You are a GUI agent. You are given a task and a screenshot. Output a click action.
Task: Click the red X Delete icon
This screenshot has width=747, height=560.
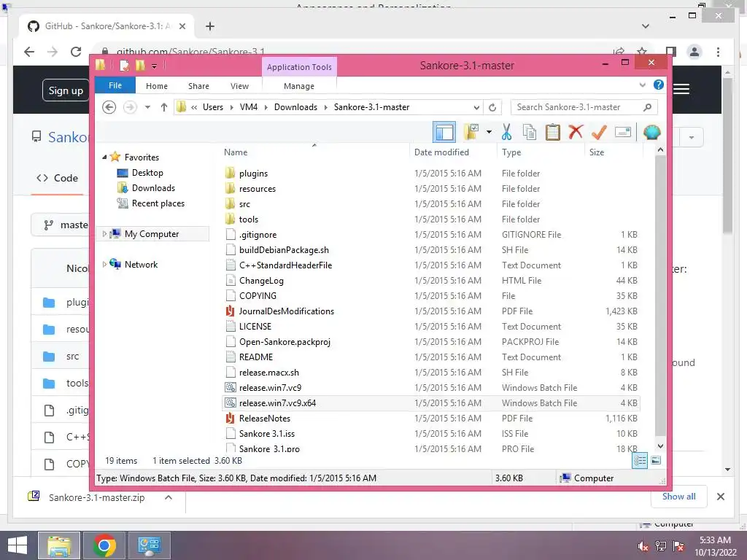[x=576, y=132]
